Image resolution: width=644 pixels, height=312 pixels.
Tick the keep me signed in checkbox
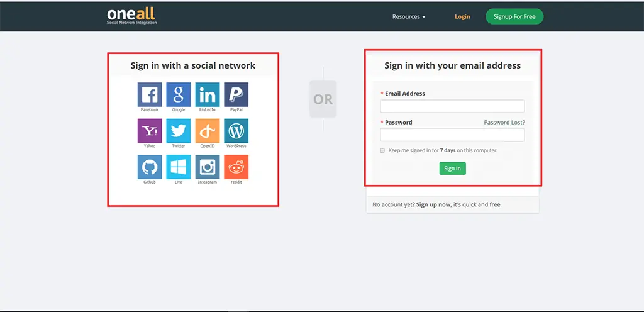(x=382, y=151)
